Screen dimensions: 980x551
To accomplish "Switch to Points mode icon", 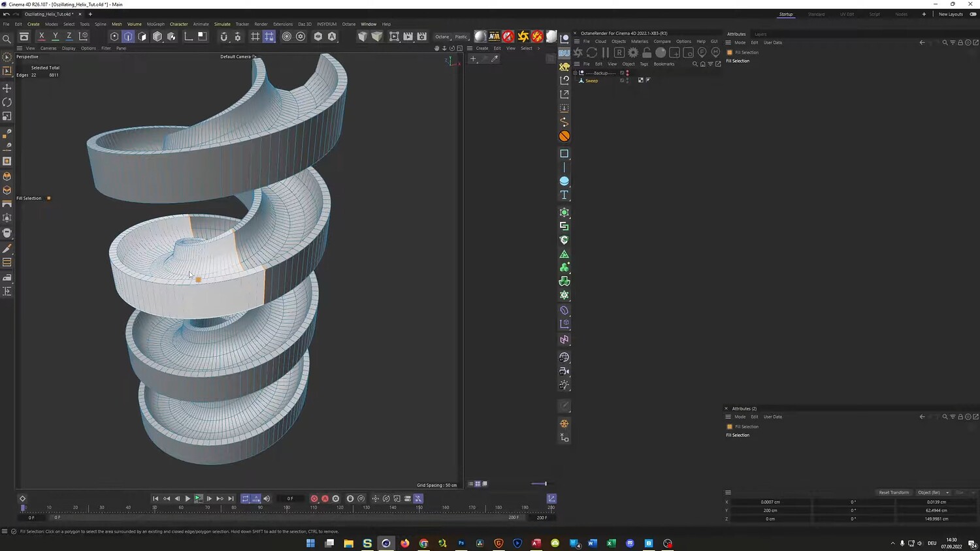I will tap(114, 37).
